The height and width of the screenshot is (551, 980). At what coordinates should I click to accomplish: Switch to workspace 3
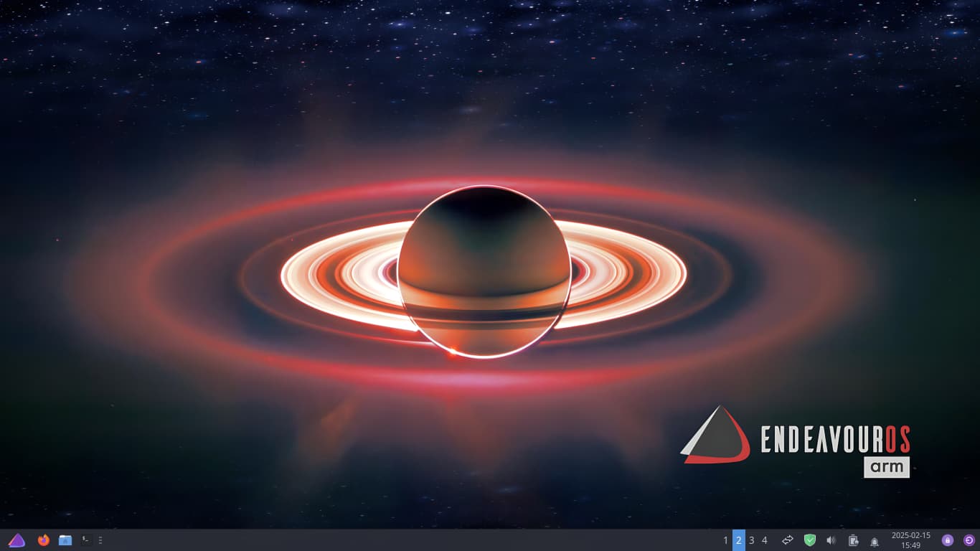pyautogui.click(x=751, y=540)
